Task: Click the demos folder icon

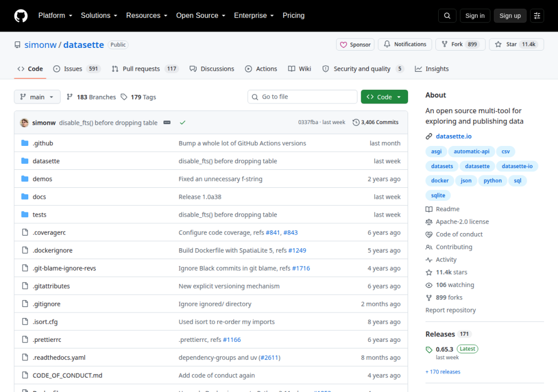Action: [25, 179]
